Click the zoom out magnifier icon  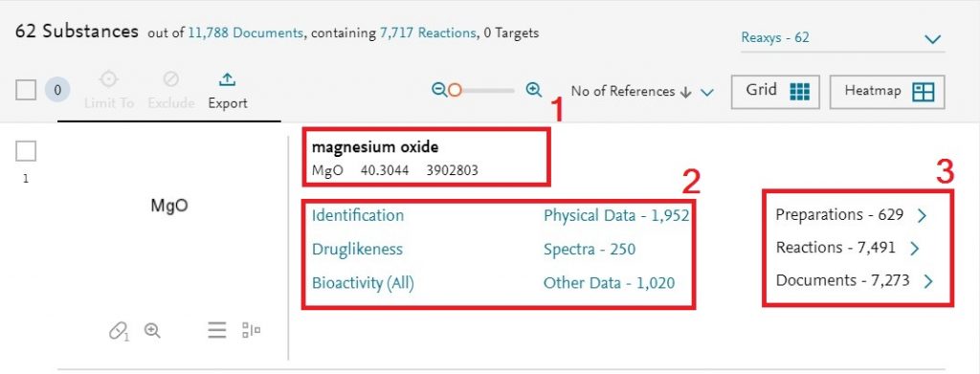pos(439,91)
